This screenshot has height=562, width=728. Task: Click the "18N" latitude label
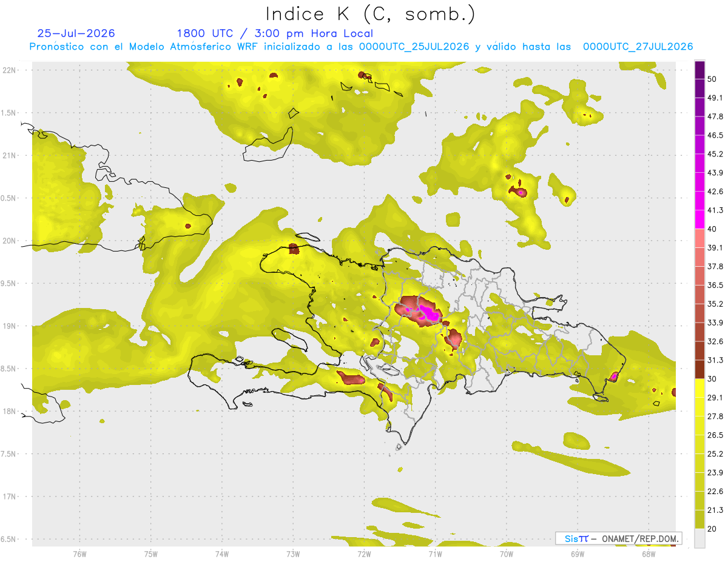tap(10, 412)
